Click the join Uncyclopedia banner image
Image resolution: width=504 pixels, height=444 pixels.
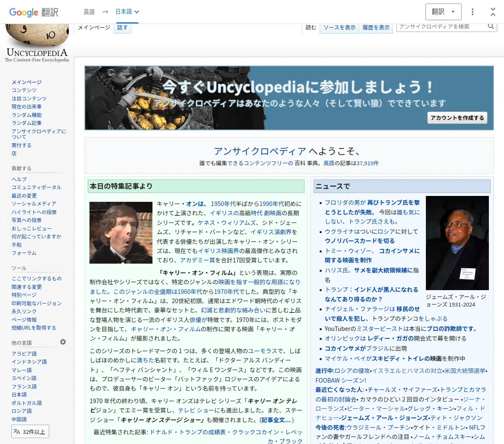(289, 98)
